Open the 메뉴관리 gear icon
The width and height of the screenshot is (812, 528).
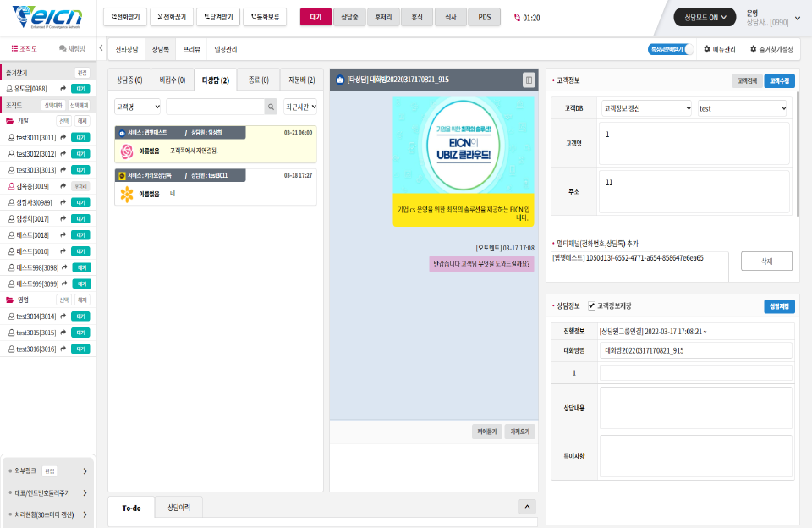(707, 49)
